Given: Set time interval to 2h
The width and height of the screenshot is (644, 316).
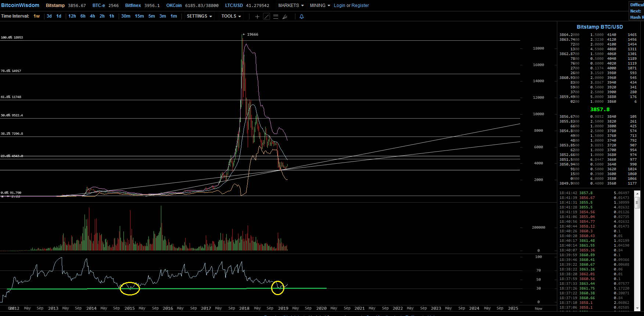Looking at the screenshot, I should pyautogui.click(x=102, y=16).
